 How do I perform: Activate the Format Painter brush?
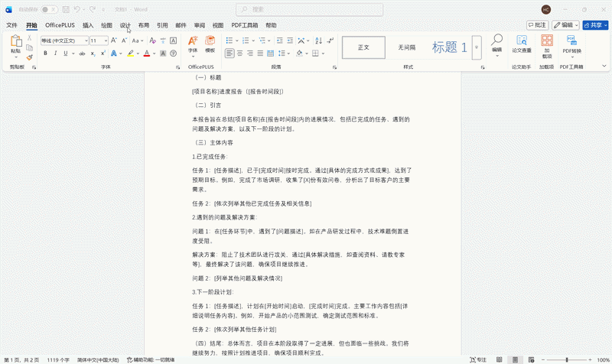pyautogui.click(x=29, y=57)
